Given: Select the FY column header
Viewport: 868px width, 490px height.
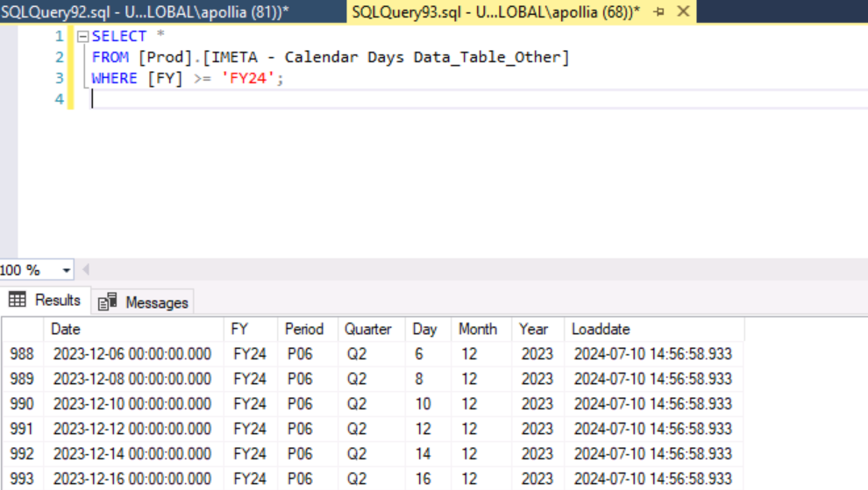Looking at the screenshot, I should click(x=239, y=330).
